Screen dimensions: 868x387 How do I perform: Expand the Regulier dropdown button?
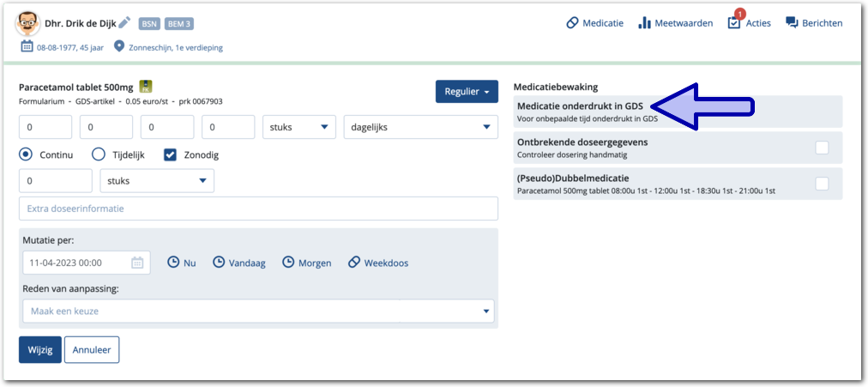[x=467, y=92]
